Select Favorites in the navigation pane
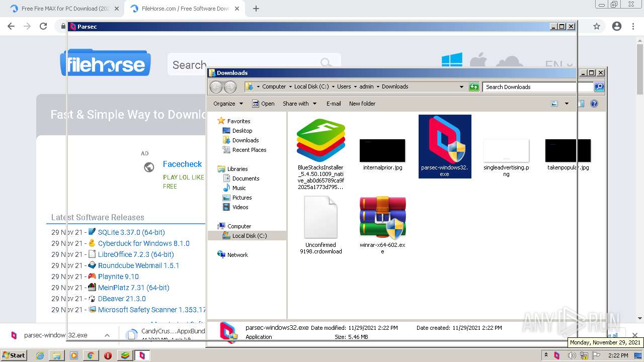This screenshot has width=644, height=362. [x=238, y=121]
